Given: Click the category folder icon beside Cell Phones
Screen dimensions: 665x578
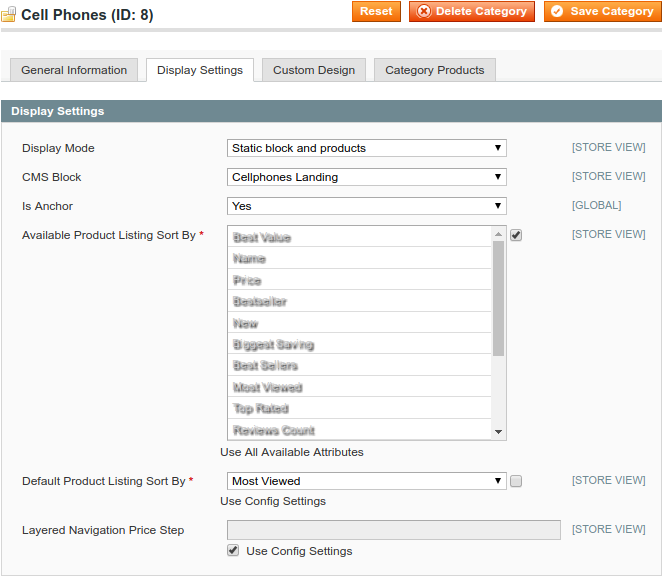Looking at the screenshot, I should click(9, 15).
